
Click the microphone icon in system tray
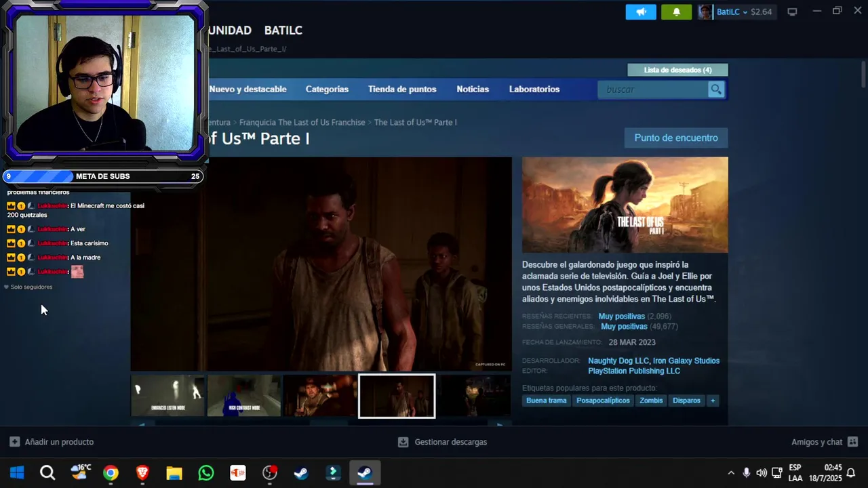coord(747,473)
